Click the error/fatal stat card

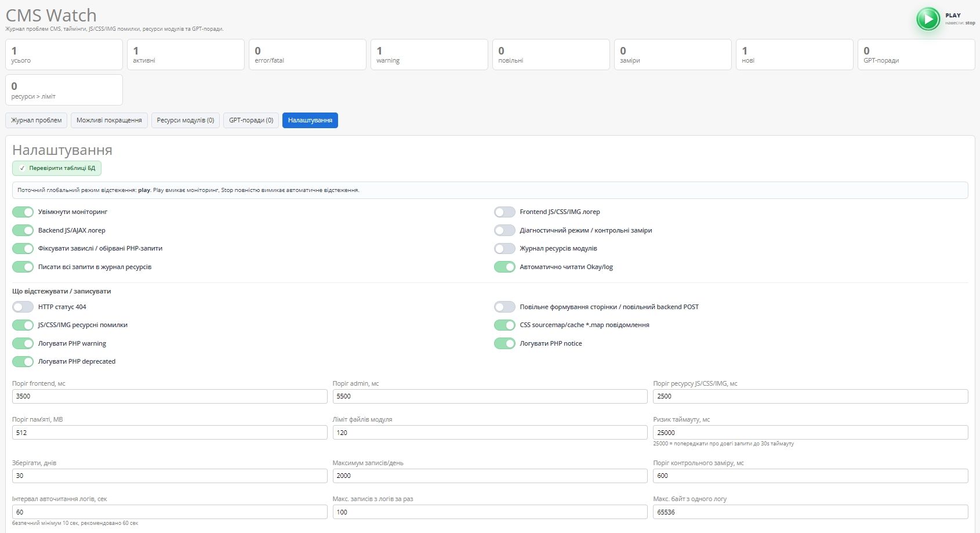(x=307, y=55)
